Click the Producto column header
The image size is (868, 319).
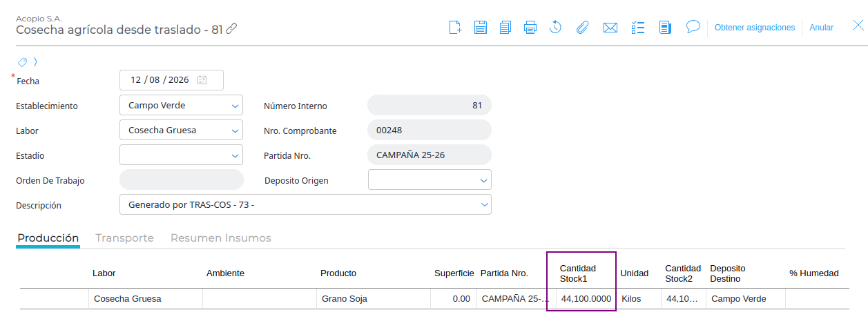pyautogui.click(x=338, y=273)
